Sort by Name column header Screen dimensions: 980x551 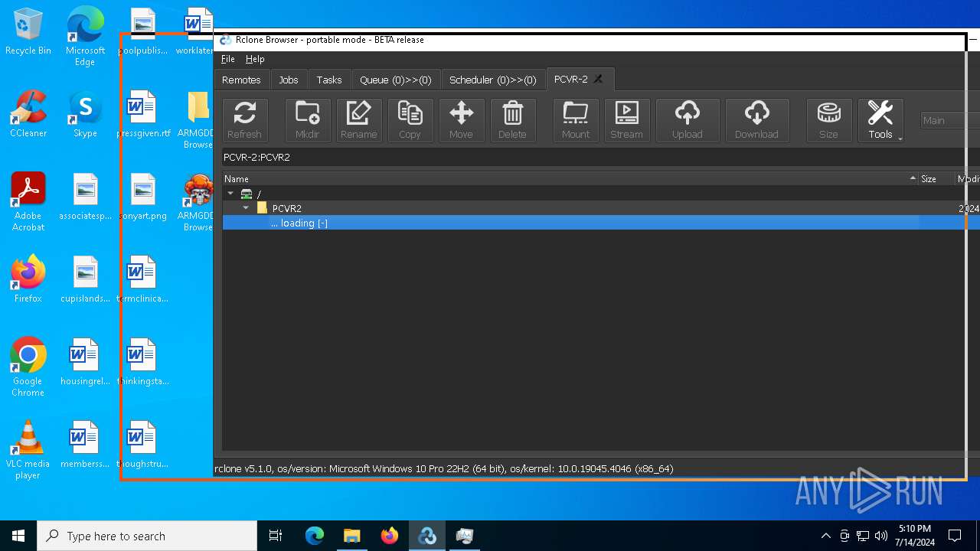(570, 178)
